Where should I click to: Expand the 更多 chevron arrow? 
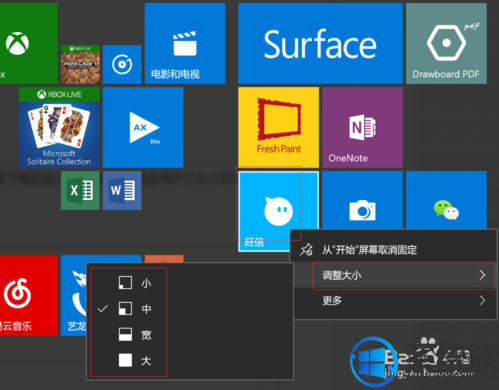[x=482, y=301]
